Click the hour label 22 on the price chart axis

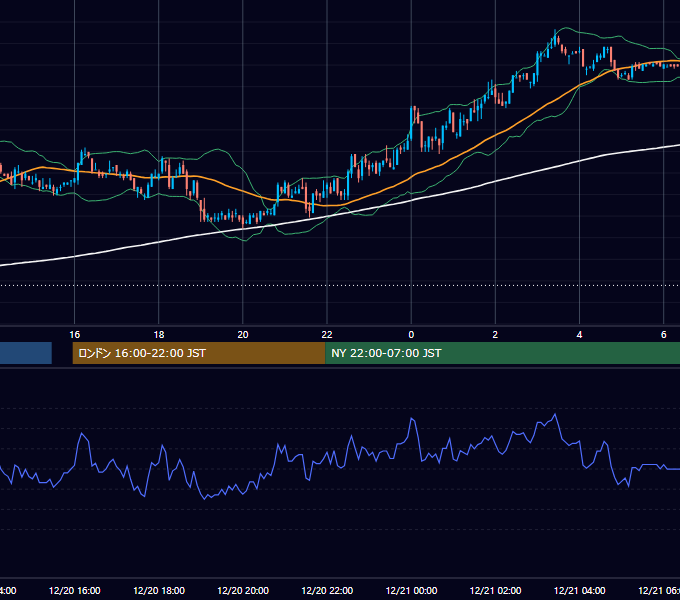pyautogui.click(x=327, y=334)
